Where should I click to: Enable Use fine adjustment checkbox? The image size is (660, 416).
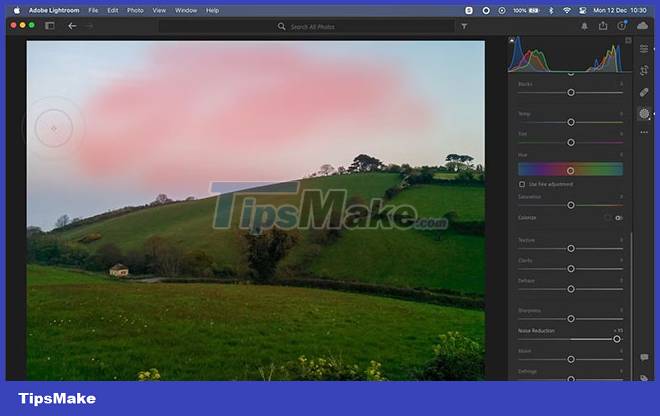[522, 184]
